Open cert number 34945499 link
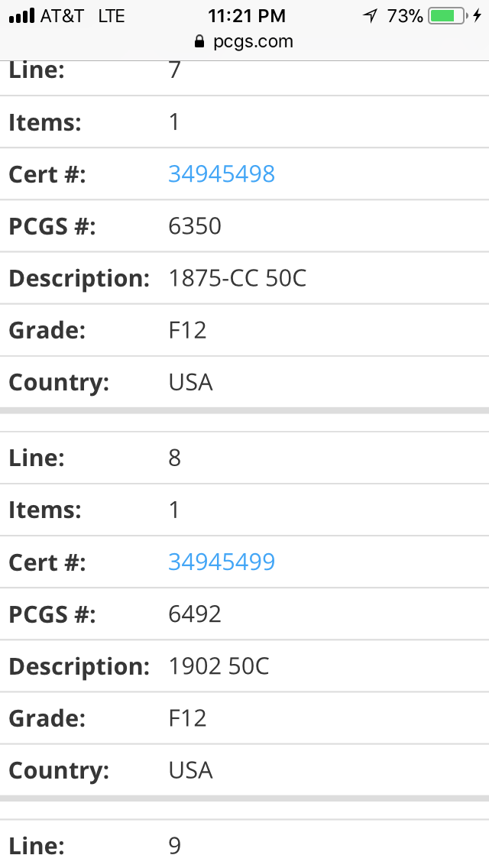Screen dimensions: 489x868 [222, 562]
